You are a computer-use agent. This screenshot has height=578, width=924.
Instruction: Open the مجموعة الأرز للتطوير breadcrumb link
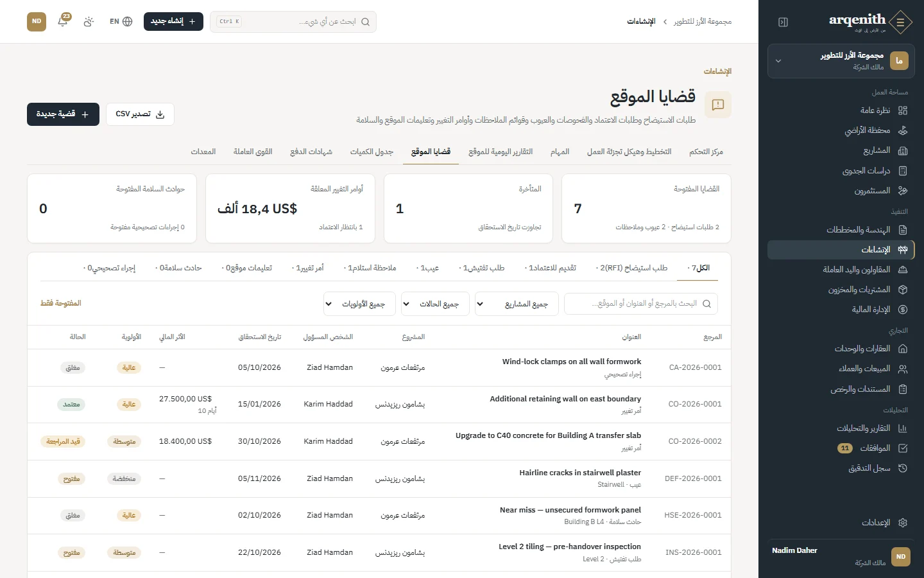pos(703,22)
